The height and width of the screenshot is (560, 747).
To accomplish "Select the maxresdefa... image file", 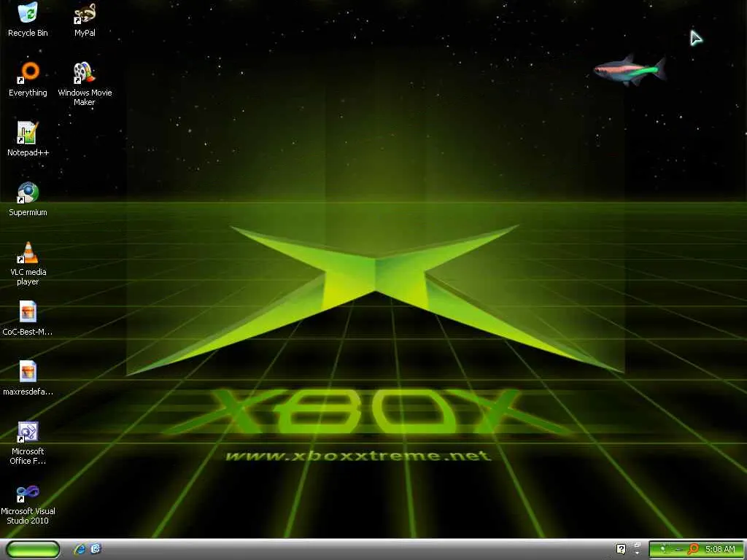I will (28, 378).
